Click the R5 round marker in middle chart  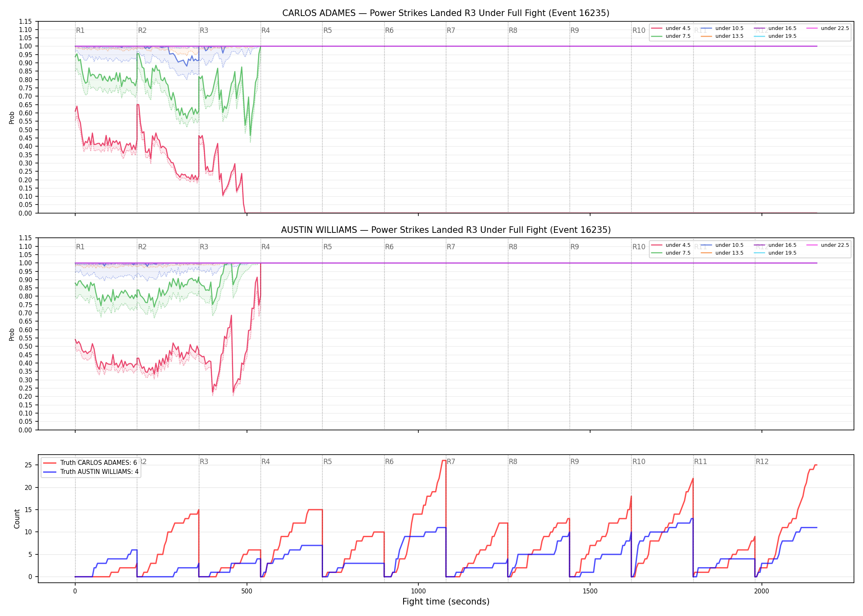(328, 247)
